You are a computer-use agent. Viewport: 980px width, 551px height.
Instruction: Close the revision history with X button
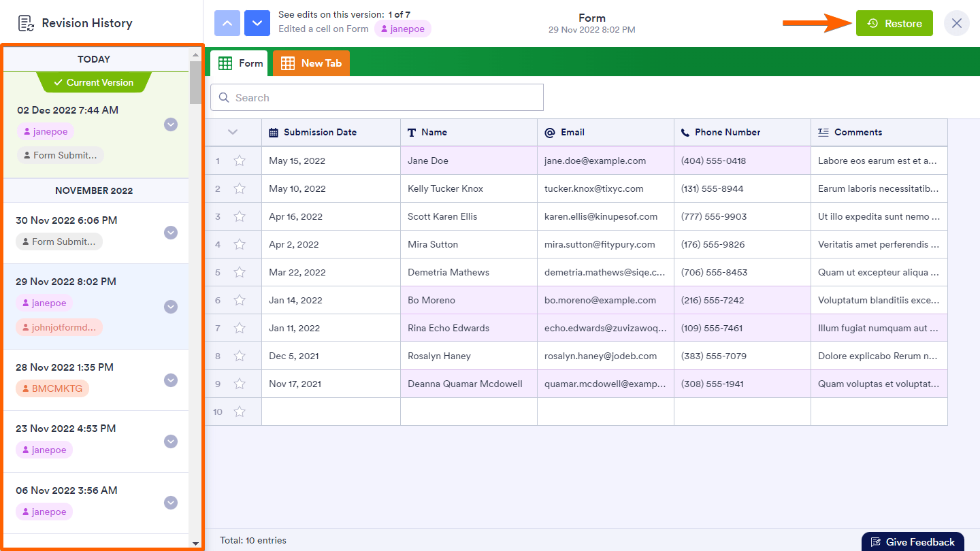tap(956, 23)
